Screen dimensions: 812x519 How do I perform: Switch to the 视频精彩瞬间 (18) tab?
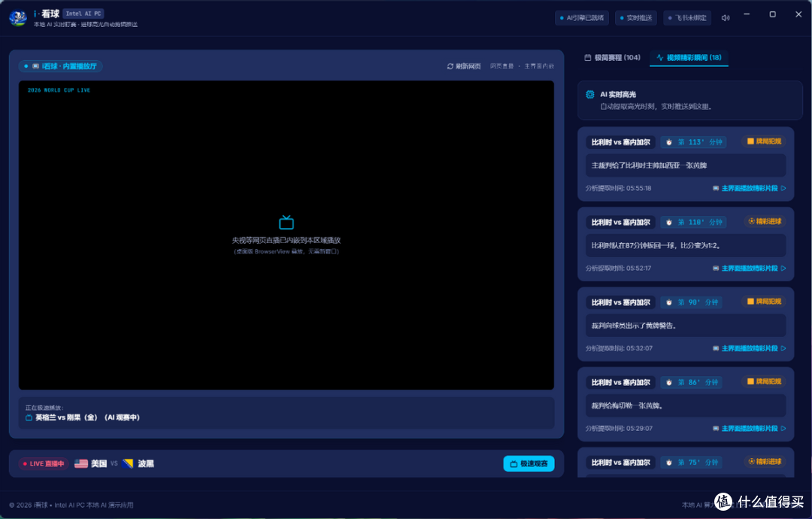[689, 57]
